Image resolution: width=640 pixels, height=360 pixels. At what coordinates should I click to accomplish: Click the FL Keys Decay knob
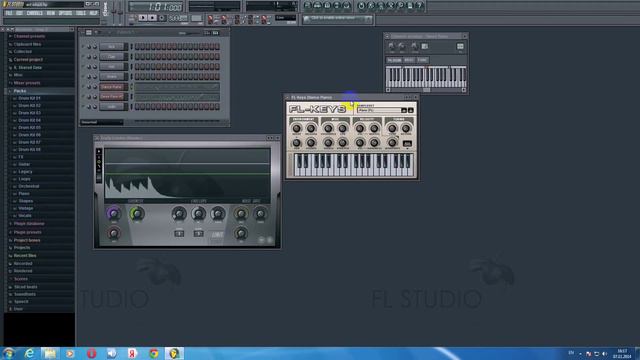pos(297,129)
